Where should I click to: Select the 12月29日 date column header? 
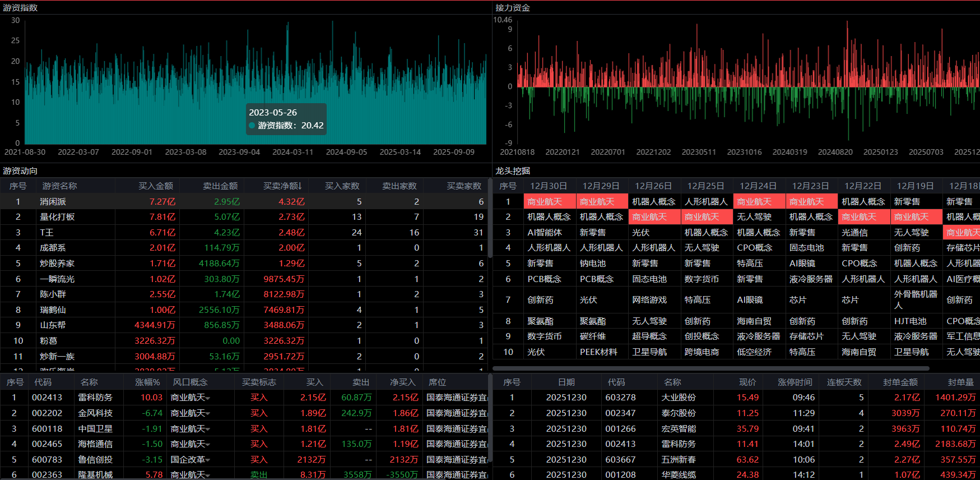601,186
